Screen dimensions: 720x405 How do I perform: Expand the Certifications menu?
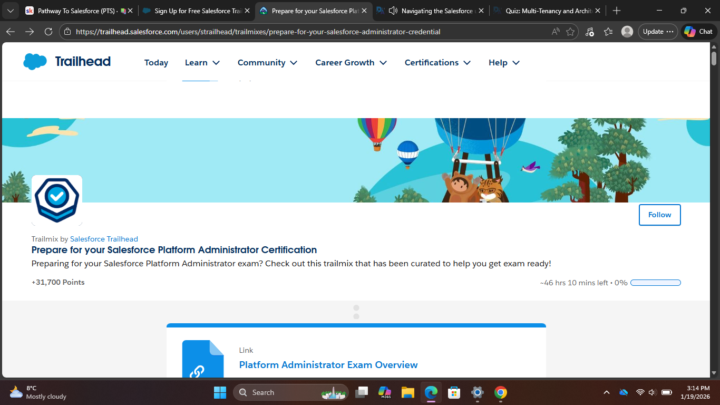(437, 62)
